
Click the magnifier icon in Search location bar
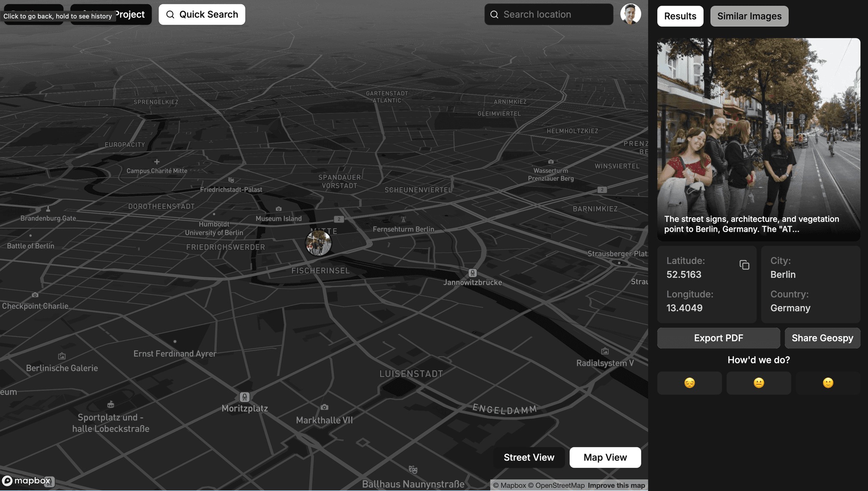click(x=494, y=14)
